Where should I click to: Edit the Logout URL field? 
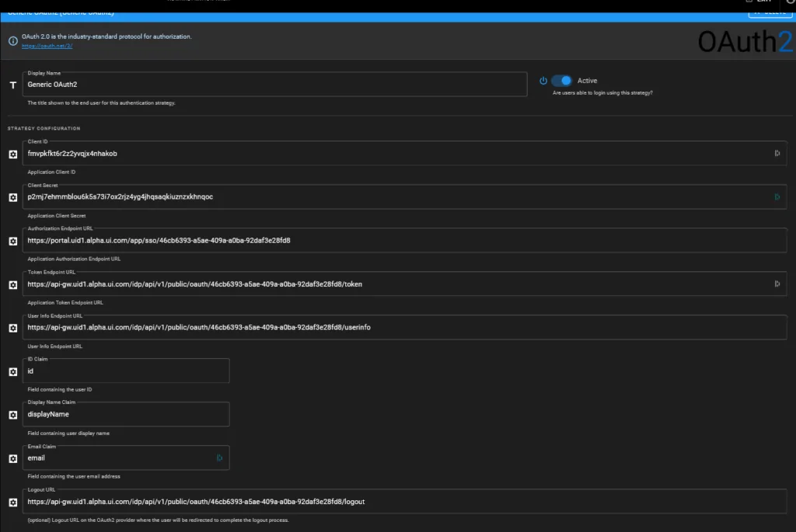point(404,502)
